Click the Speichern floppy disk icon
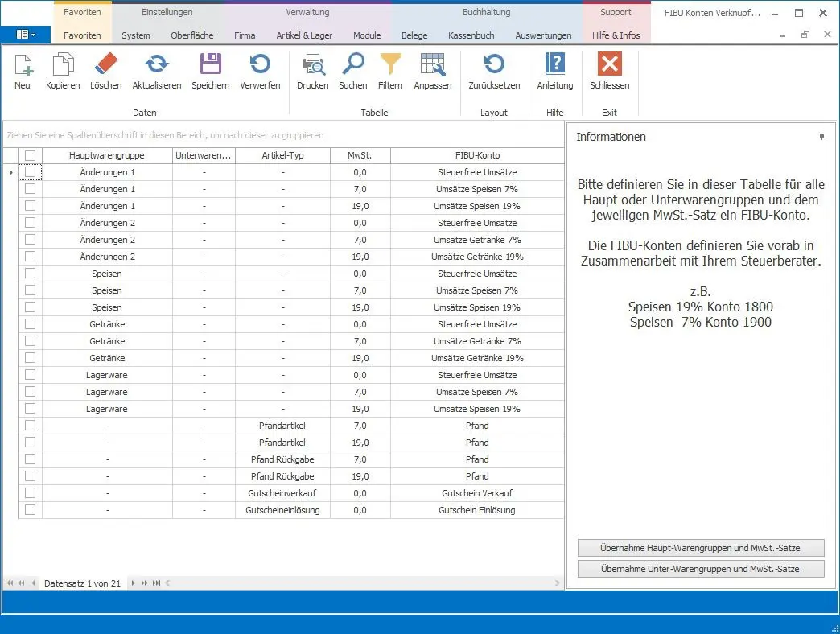The width and height of the screenshot is (840, 634). pyautogui.click(x=210, y=65)
